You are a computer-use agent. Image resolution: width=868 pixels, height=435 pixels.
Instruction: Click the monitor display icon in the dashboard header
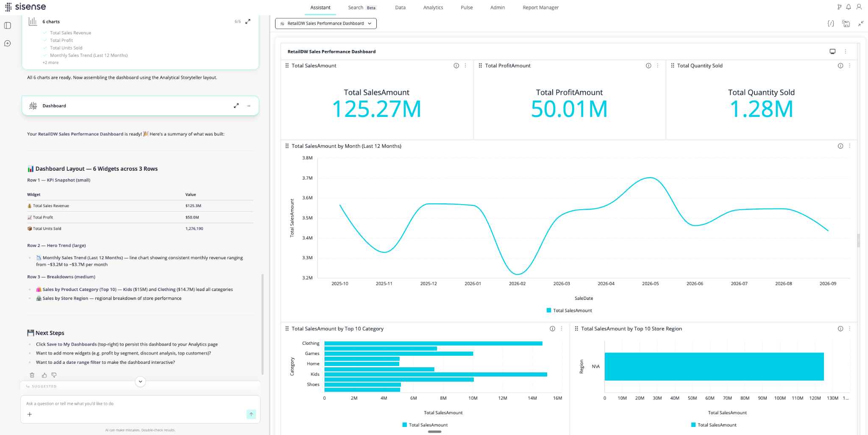pos(832,52)
